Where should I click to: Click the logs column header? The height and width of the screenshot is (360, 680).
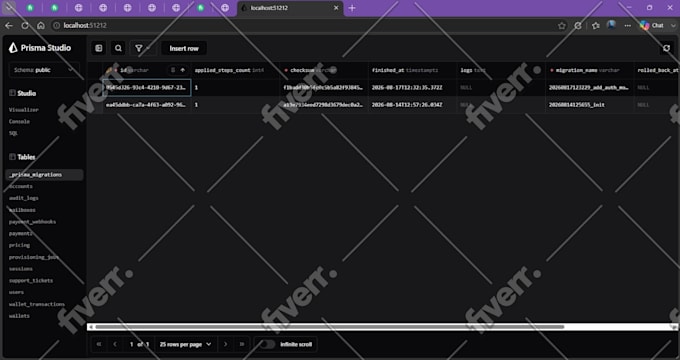click(501, 70)
